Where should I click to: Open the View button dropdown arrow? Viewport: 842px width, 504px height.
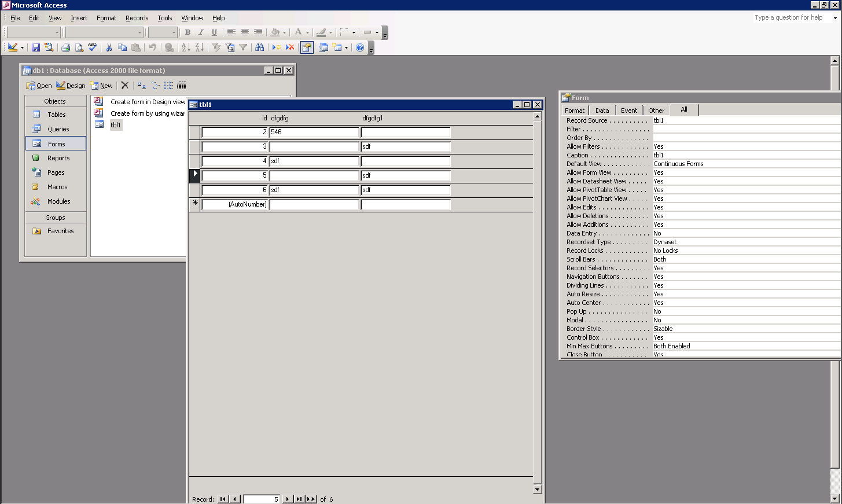click(x=22, y=47)
